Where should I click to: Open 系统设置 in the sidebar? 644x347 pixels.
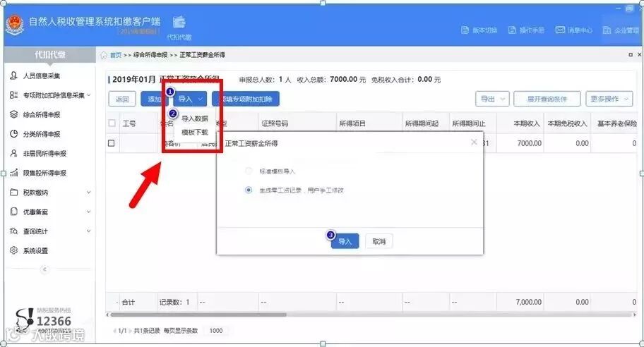[x=35, y=250]
